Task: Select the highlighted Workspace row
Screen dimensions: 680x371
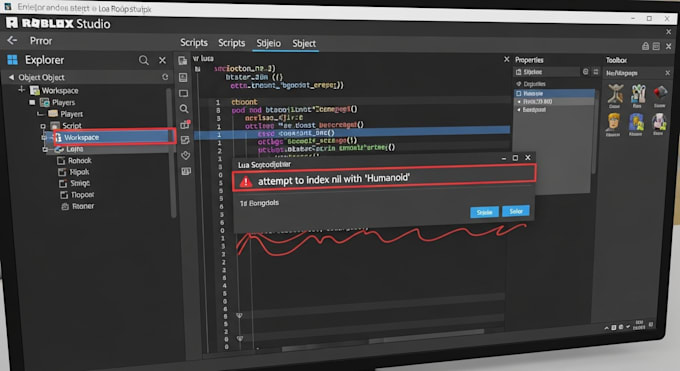Action: [x=115, y=137]
